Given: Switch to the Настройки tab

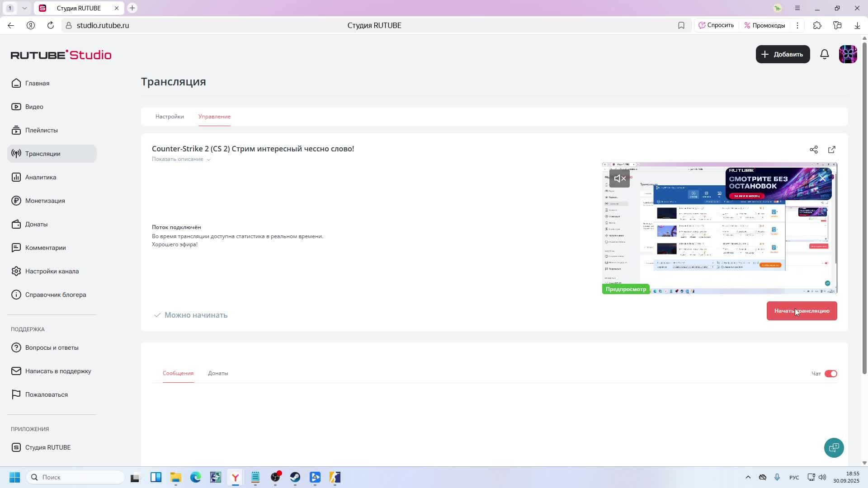Looking at the screenshot, I should pyautogui.click(x=170, y=117).
